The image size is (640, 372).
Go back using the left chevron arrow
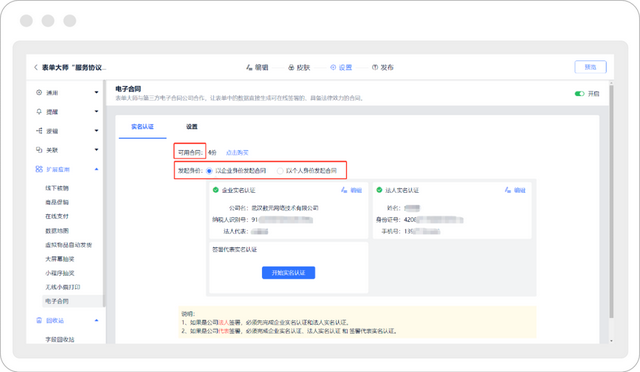[x=36, y=67]
